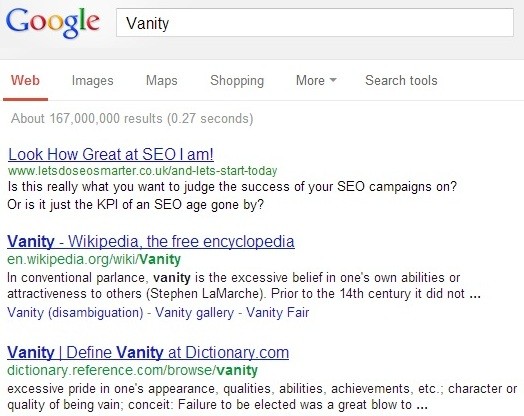The height and width of the screenshot is (416, 524).
Task: Open 'Look How Great at SEO I am!' result
Action: (x=111, y=154)
